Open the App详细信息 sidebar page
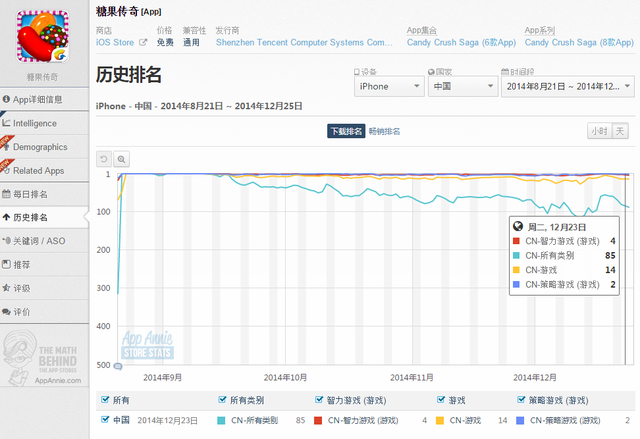 coord(44,99)
